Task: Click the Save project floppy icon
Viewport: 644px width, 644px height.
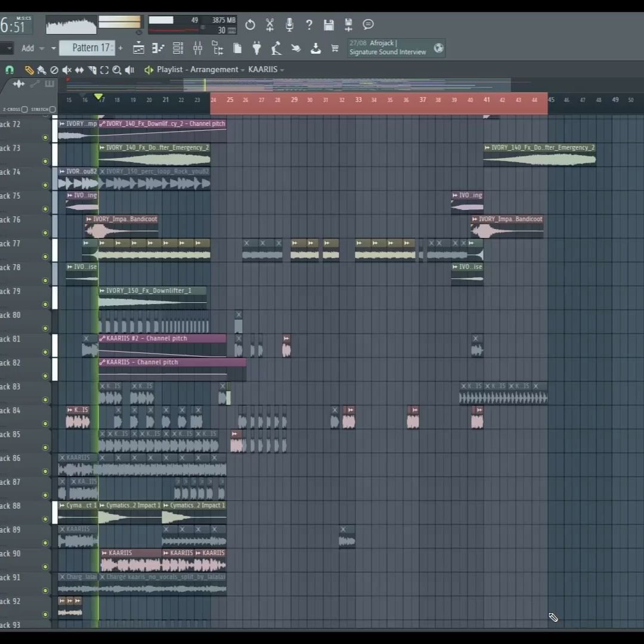Action: coord(329,24)
